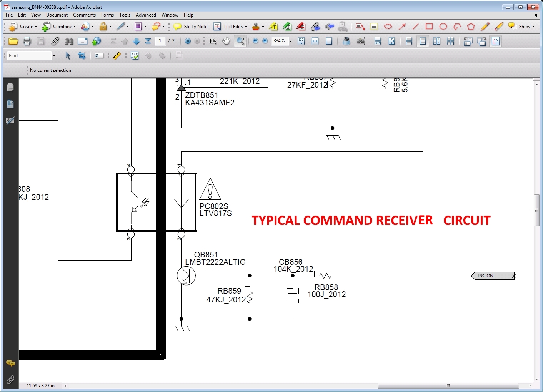543x392 pixels.
Task: Click the Zoom In plus icon
Action: (x=265, y=41)
